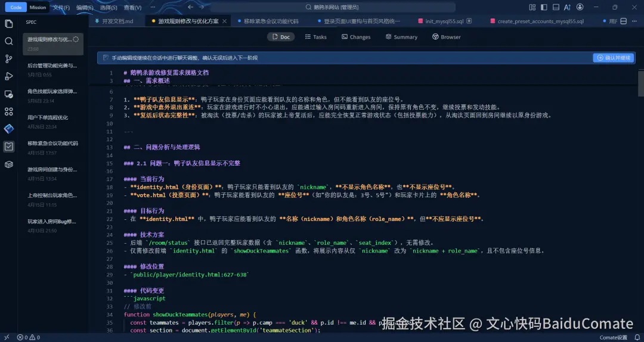Screen dimensions: 644x342
Task: Click the SPEC panel header
Action: point(31,22)
